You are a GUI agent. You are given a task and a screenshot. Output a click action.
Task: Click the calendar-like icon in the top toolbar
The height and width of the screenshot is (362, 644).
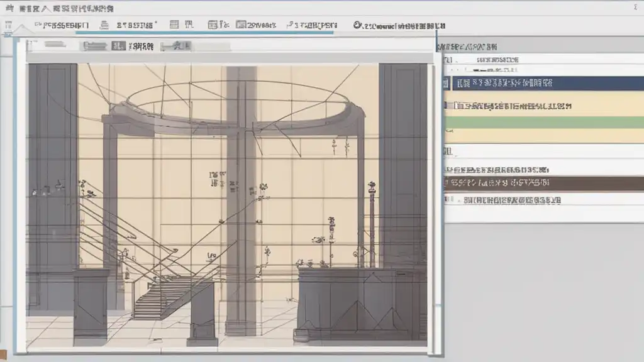pos(213,25)
